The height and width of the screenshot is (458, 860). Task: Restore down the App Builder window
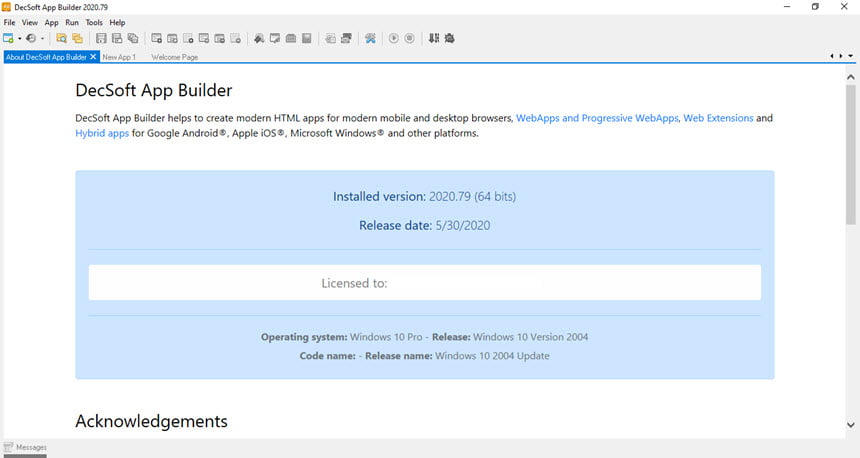[816, 7]
